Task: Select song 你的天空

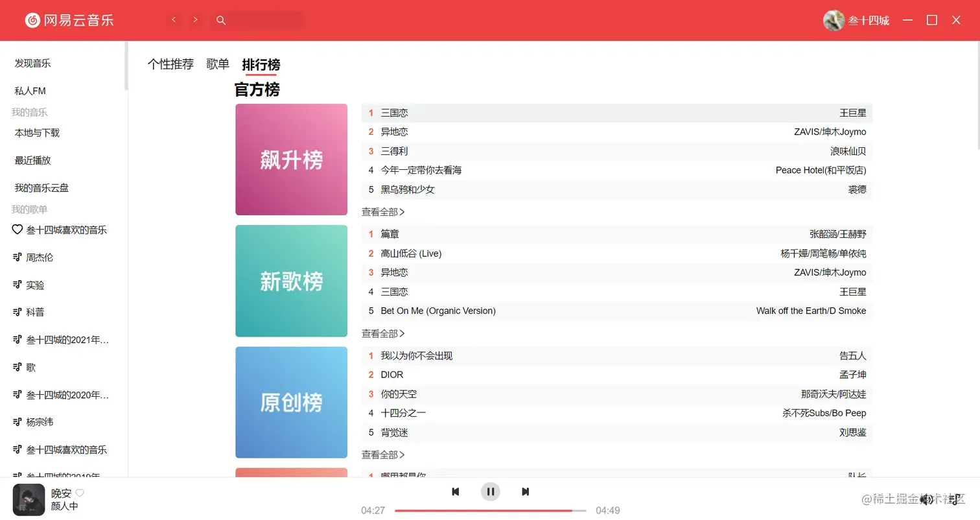Action: (x=399, y=394)
